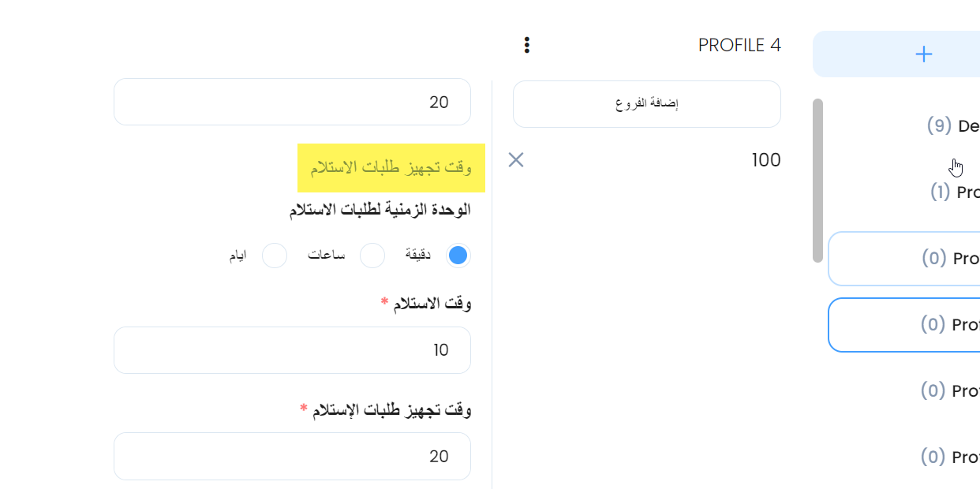Click the إضافة الفروع button
The image size is (980, 489).
pyautogui.click(x=647, y=104)
